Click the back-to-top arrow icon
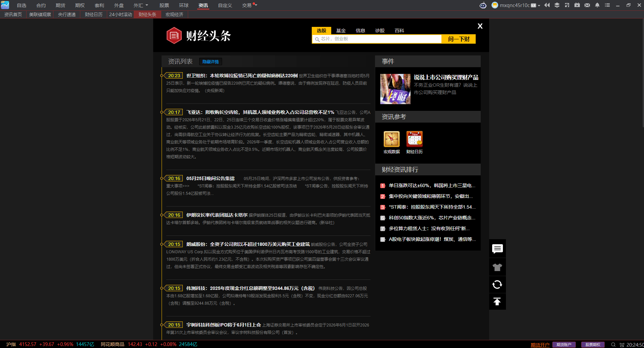644x348 pixels. pos(497,301)
